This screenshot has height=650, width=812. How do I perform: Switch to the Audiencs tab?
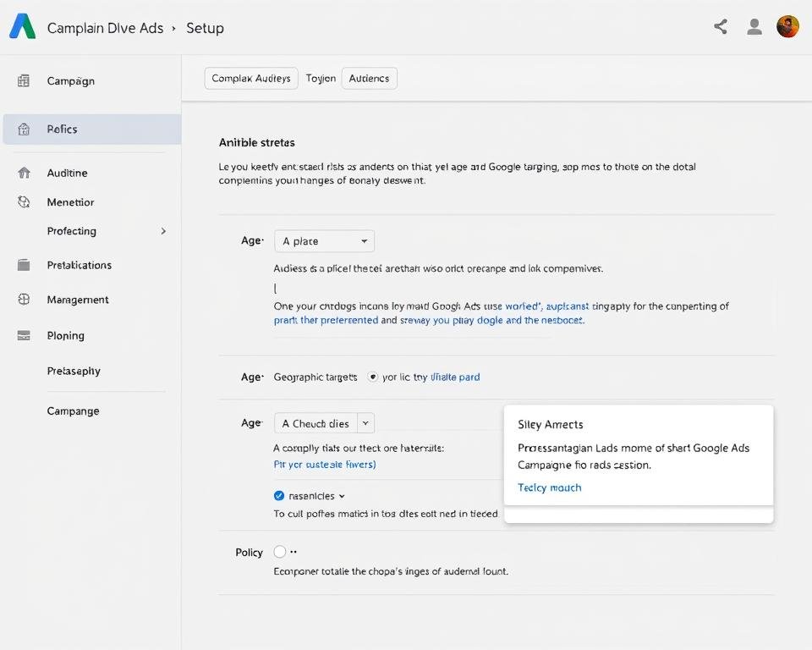(x=369, y=78)
